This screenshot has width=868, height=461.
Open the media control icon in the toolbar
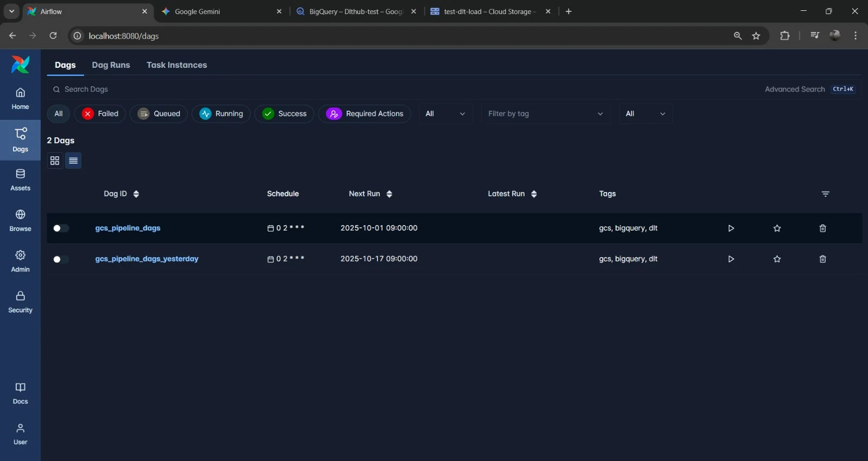[x=814, y=36]
